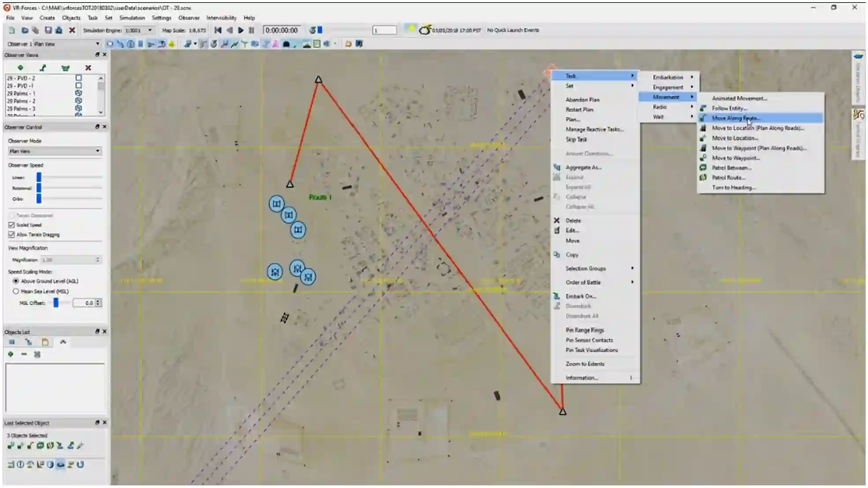
Task: Open the Simulation menu in menu bar
Action: click(132, 18)
